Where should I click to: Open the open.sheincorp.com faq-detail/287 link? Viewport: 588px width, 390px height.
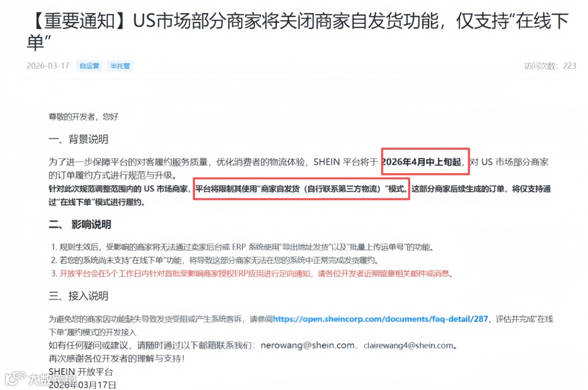(x=380, y=319)
